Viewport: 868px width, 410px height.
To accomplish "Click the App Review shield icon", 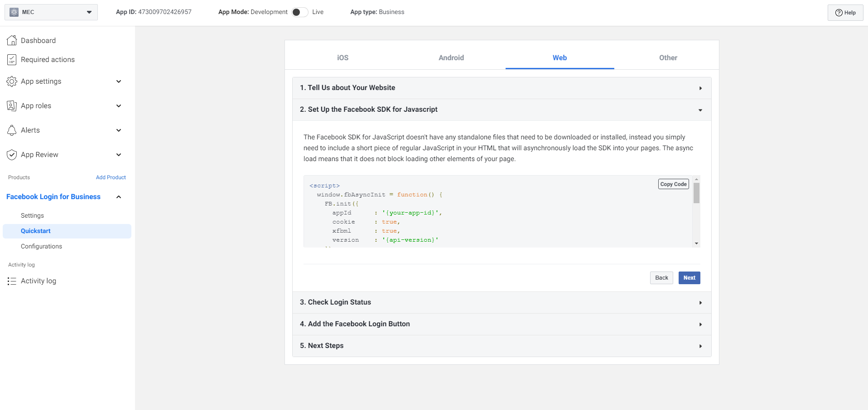I will (x=12, y=155).
